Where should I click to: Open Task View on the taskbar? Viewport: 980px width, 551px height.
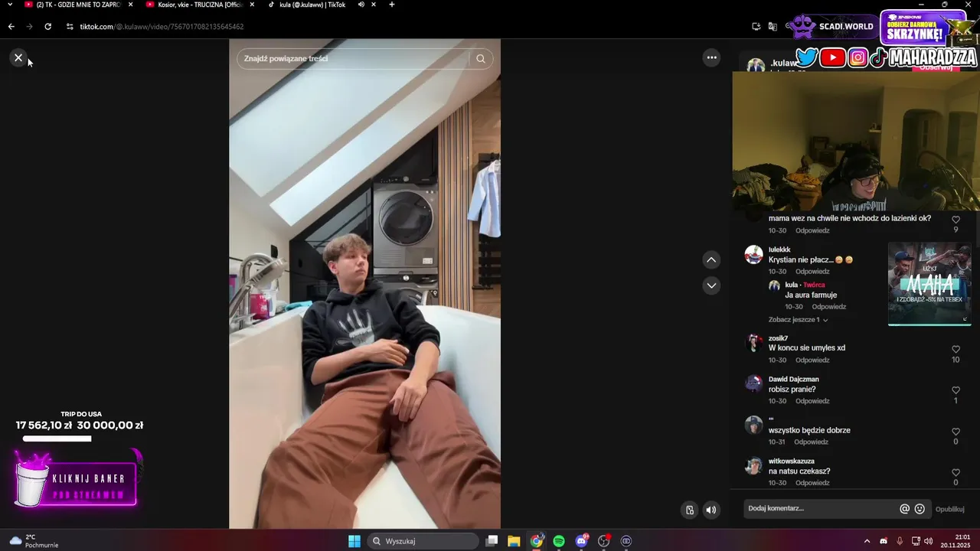(x=492, y=541)
